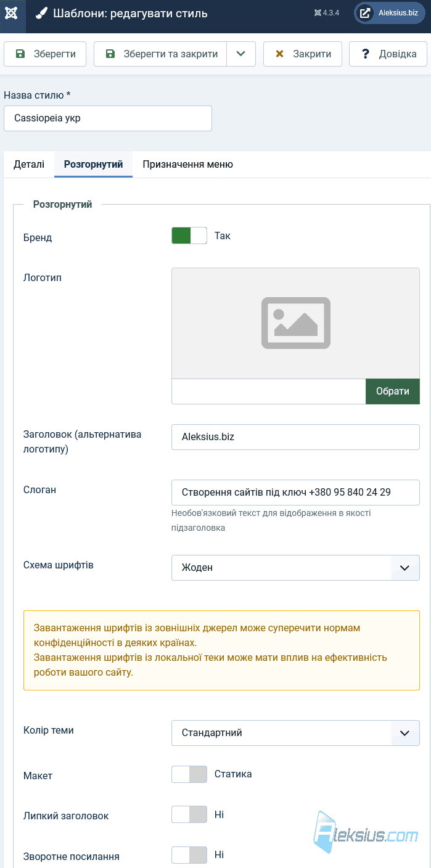The height and width of the screenshot is (868, 431).
Task: Click the 'Логотип' label
Action: point(43,277)
